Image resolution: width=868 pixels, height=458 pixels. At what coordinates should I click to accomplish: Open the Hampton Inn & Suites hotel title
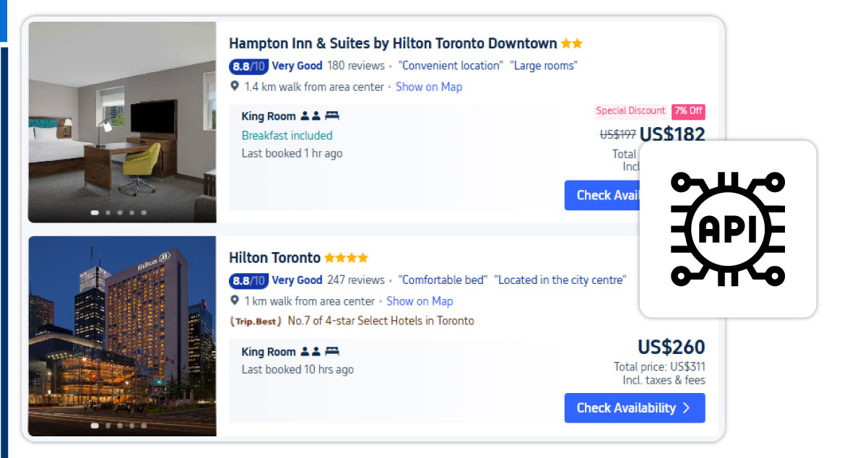point(393,43)
